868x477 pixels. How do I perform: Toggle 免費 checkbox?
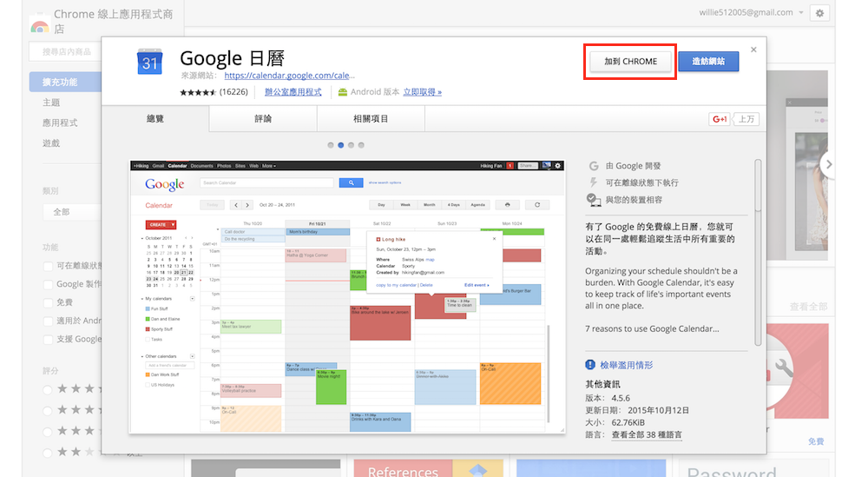(48, 303)
